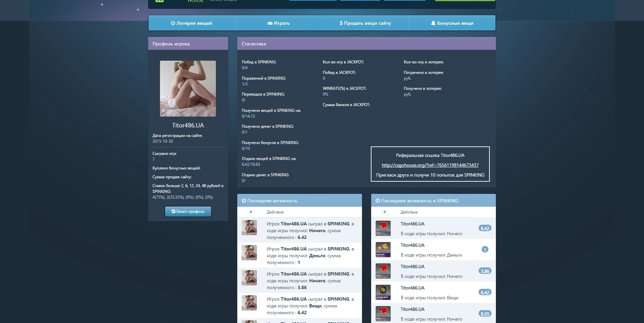Click the thumbs-down icon in the 6.42 Ничего row

pos(383,228)
